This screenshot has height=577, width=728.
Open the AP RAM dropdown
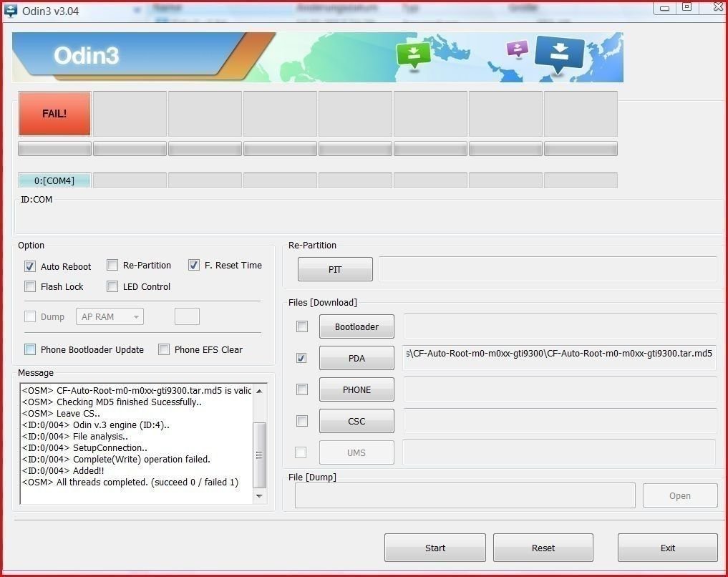(x=110, y=316)
